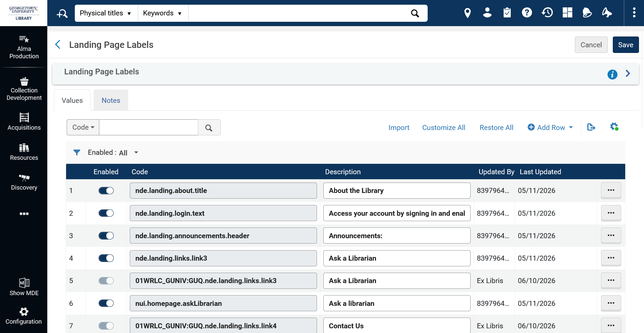The width and height of the screenshot is (644, 333).
Task: Open the vertical dots main menu
Action: [634, 13]
